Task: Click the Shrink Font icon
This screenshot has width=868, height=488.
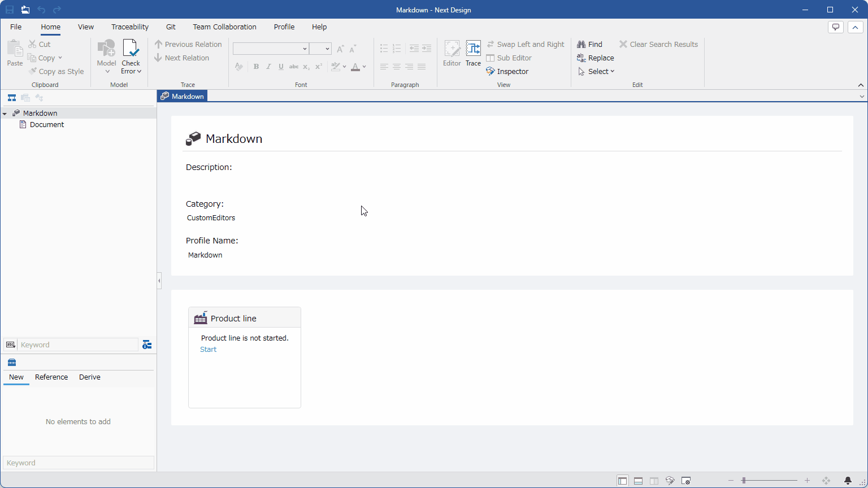Action: [x=353, y=49]
